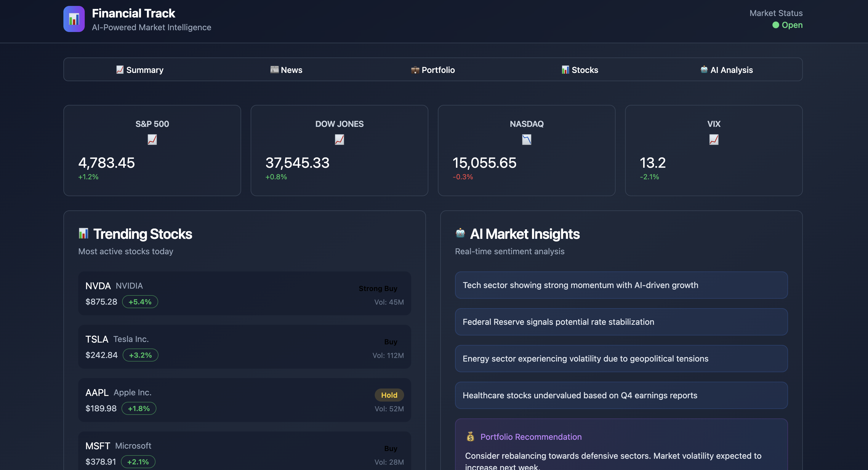Screen dimensions: 868x470
Task: Click the VIX chart icon
Action: point(713,139)
